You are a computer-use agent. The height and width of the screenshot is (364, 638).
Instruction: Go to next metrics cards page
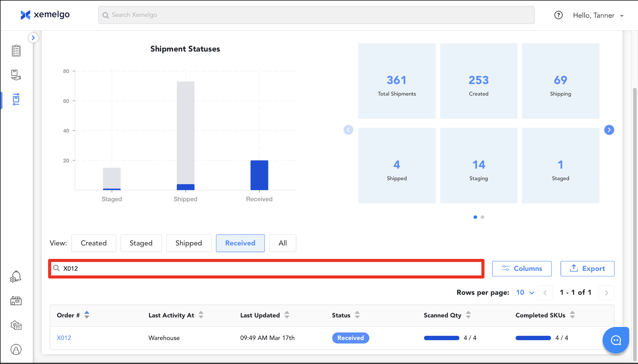[609, 130]
